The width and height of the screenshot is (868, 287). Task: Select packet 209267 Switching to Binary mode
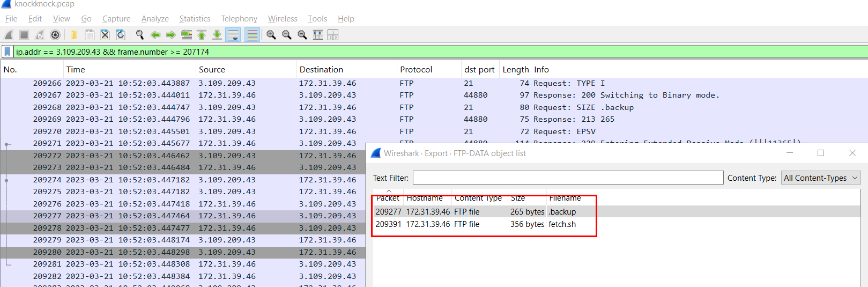coord(434,95)
